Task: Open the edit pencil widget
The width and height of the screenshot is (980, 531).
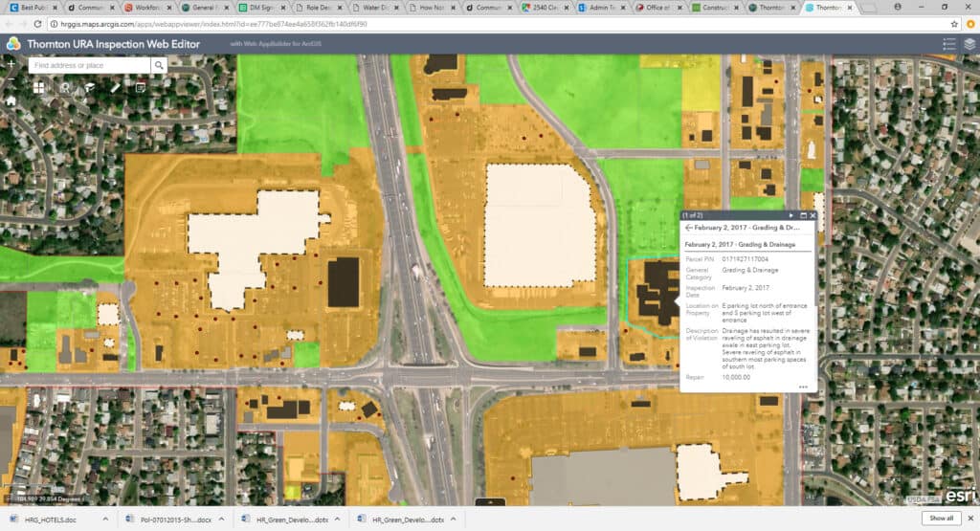Action: coord(115,87)
